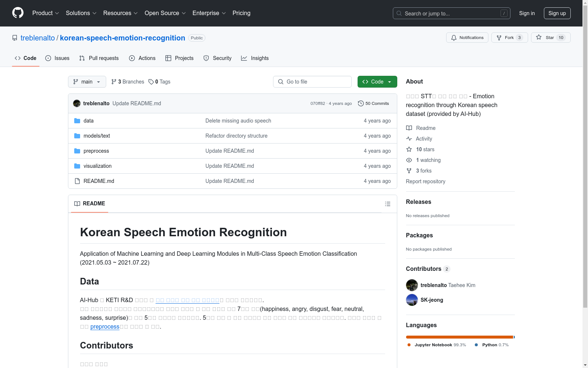Click treblenalto avatar in commit row
This screenshot has height=368, width=588.
click(x=77, y=103)
